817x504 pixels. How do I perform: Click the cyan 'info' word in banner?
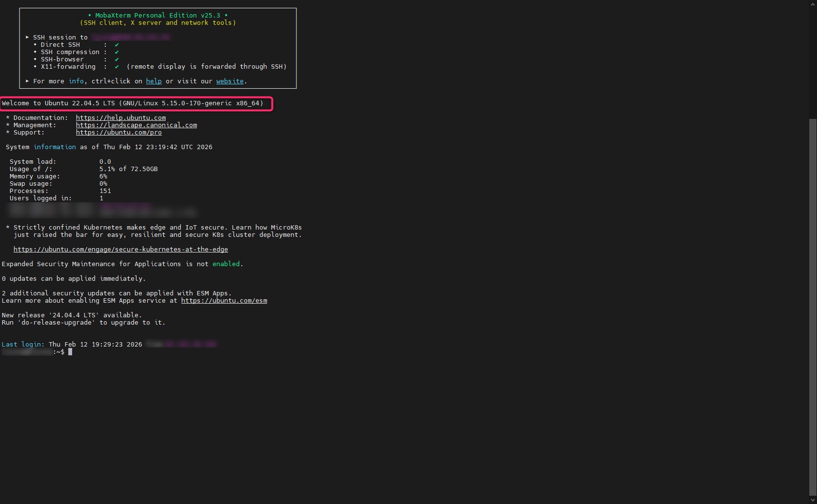coord(76,81)
